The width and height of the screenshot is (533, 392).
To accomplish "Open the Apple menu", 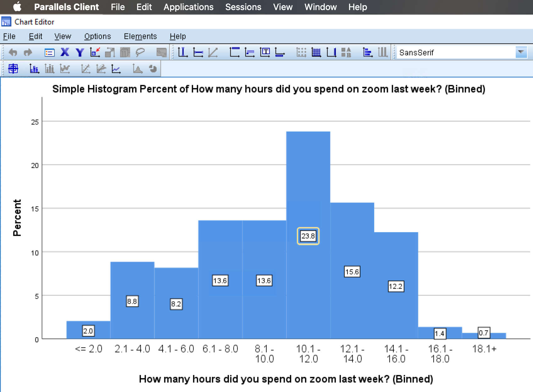I will click(x=17, y=7).
